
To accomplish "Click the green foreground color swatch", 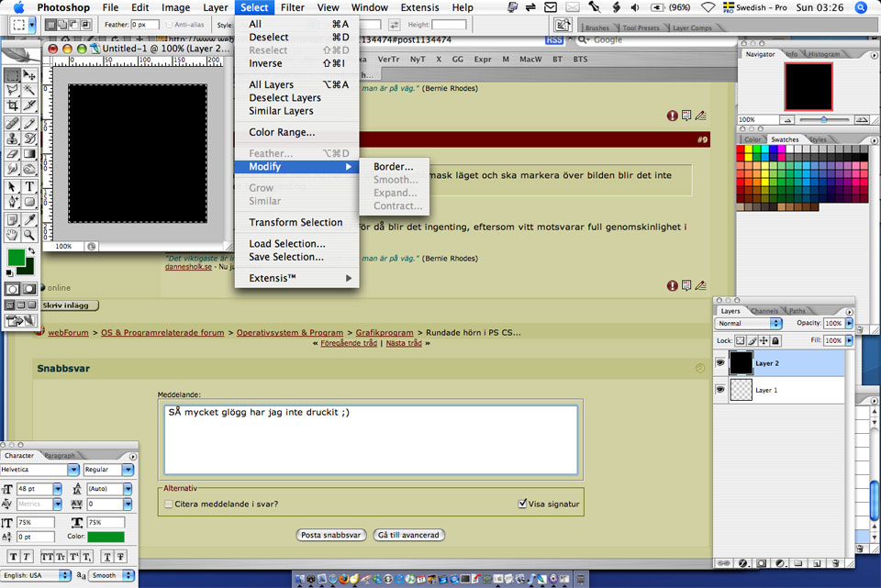I will 17,258.
